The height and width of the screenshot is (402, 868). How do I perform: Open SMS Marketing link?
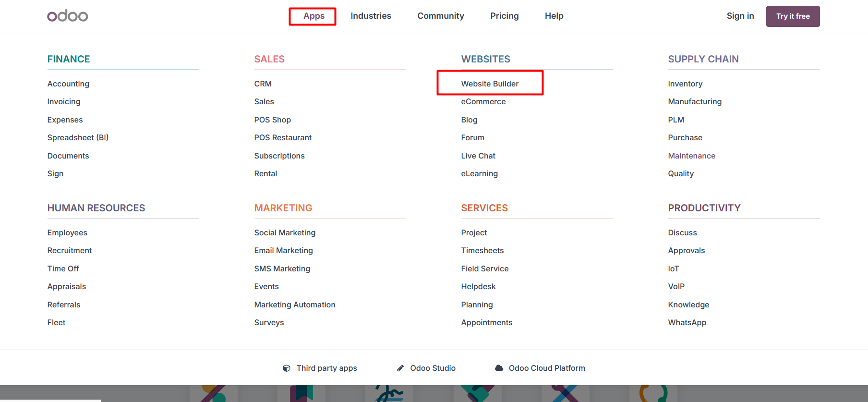click(282, 268)
